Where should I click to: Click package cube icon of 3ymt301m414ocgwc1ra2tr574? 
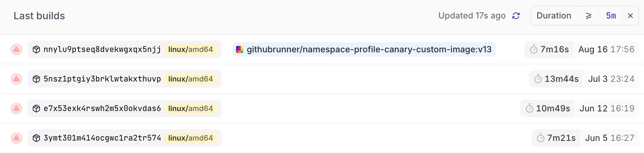pos(36,138)
